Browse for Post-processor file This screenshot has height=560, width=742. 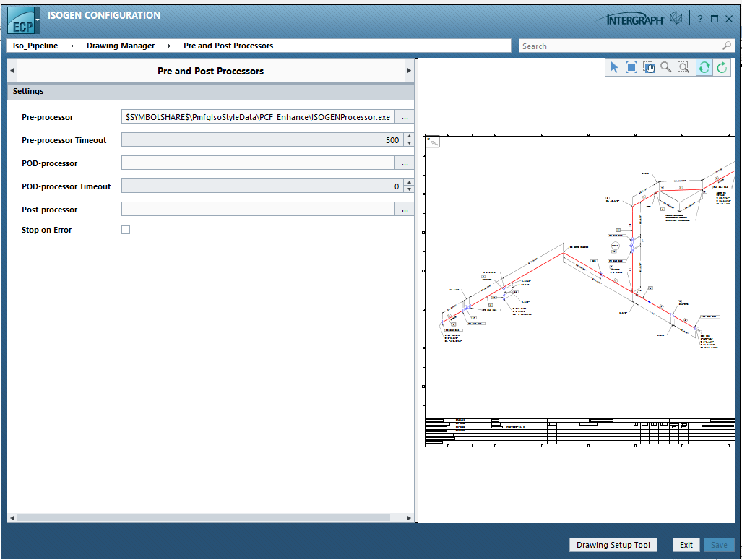point(405,210)
